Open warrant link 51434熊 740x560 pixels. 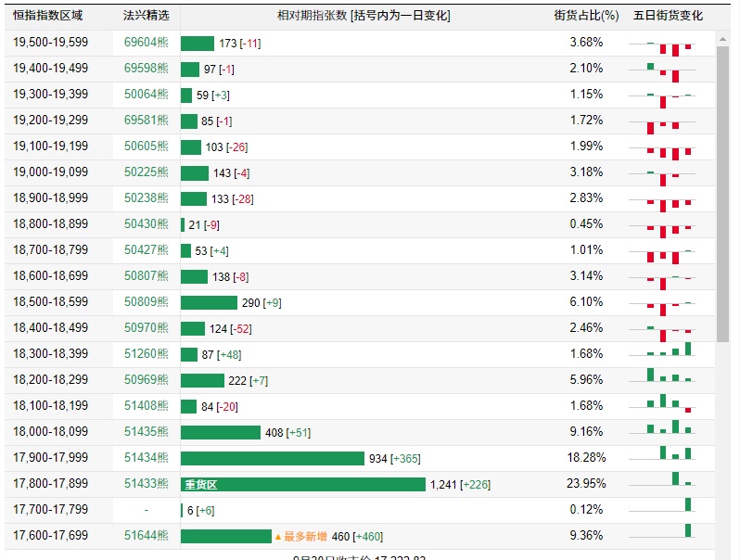pyautogui.click(x=147, y=458)
